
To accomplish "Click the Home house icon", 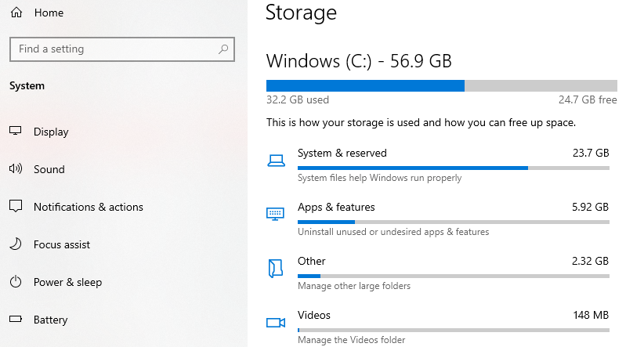I will coord(16,13).
